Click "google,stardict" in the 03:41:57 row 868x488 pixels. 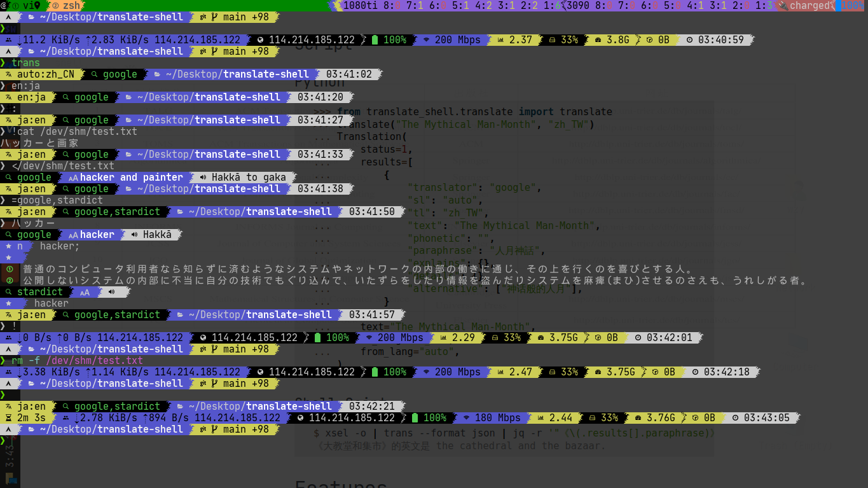tap(117, 314)
